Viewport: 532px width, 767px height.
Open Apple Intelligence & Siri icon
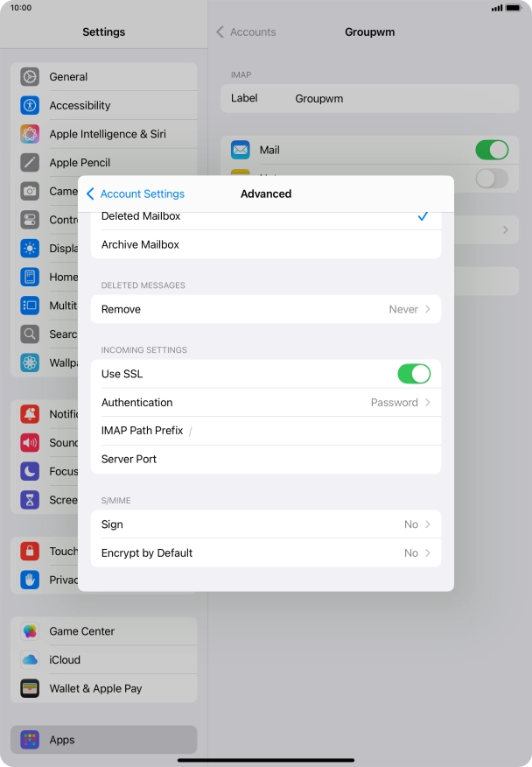pyautogui.click(x=31, y=134)
